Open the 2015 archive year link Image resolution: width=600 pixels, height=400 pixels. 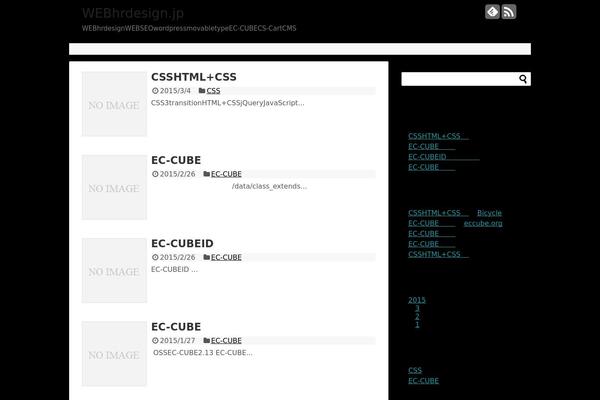pos(417,300)
